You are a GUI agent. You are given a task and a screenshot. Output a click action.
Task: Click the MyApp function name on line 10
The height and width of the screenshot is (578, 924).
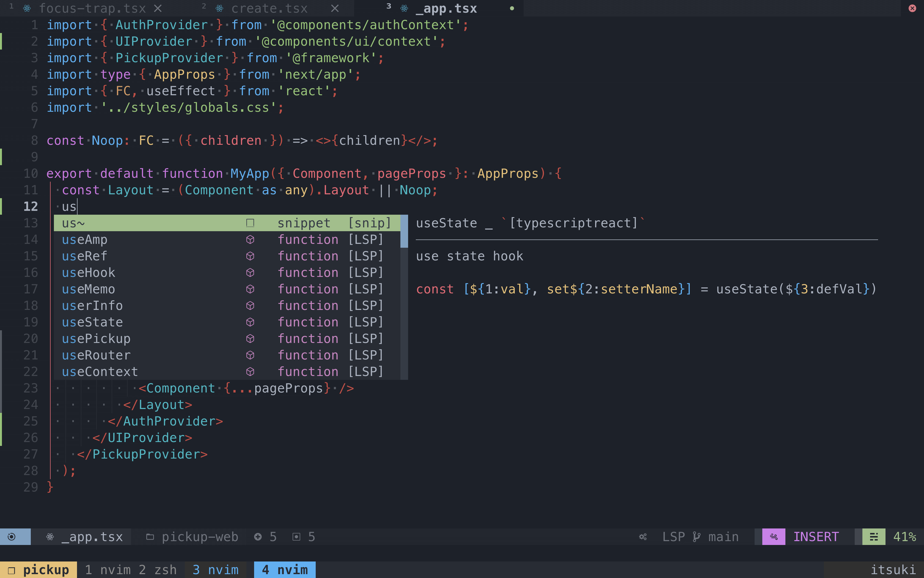point(250,174)
